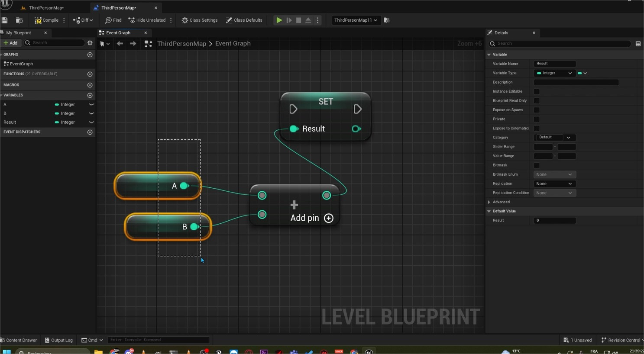
Task: Click the Find toolbar button
Action: pyautogui.click(x=113, y=20)
